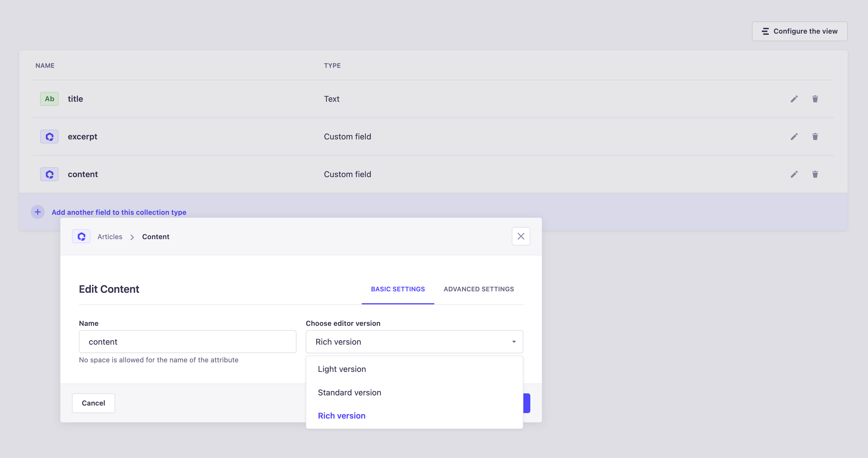Click the custom field icon beside content

[49, 174]
